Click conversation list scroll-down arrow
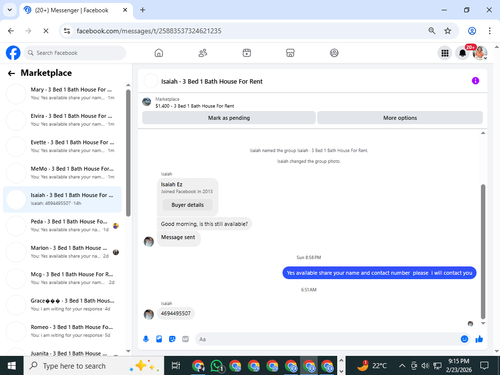The width and height of the screenshot is (500, 375). click(x=128, y=351)
